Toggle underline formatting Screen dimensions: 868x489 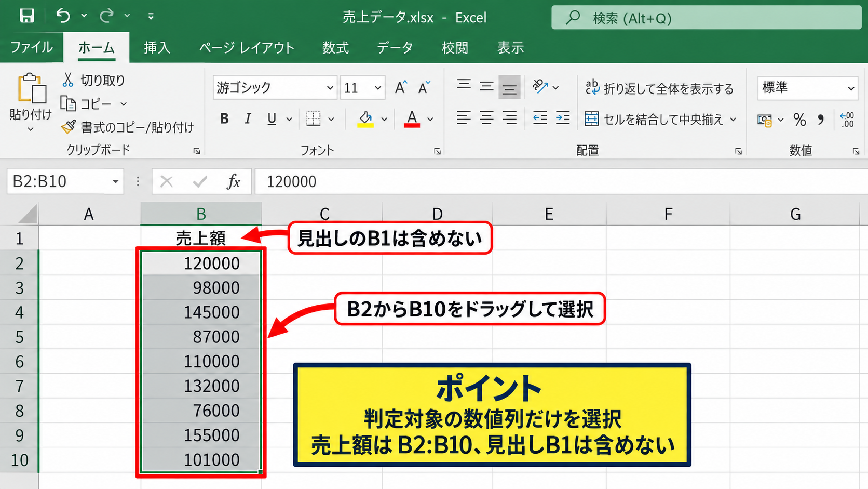[x=272, y=119]
